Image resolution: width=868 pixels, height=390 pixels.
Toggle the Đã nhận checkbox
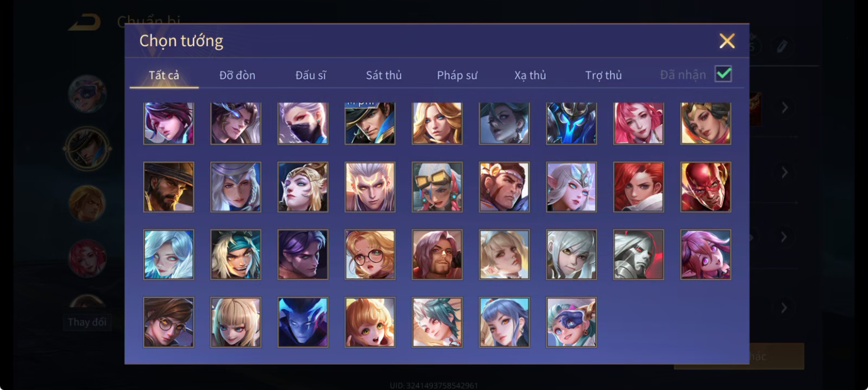[723, 74]
